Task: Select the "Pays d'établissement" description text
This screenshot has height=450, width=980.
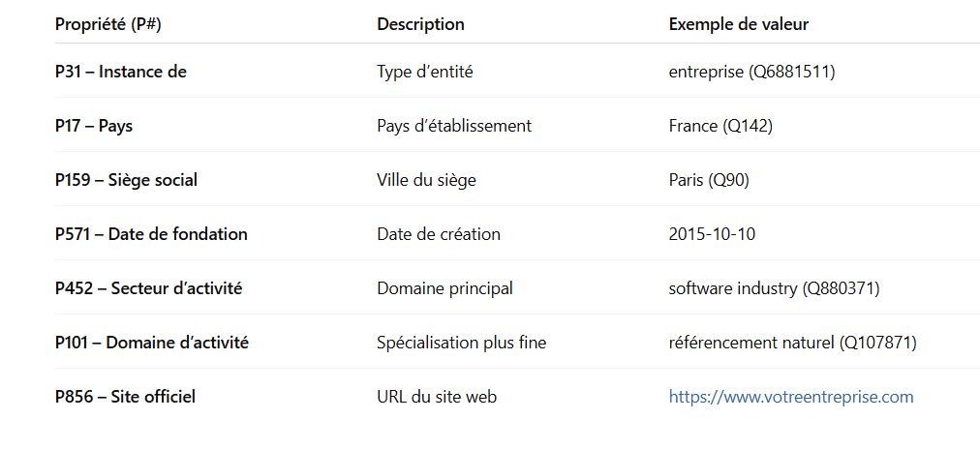Action: tap(454, 126)
